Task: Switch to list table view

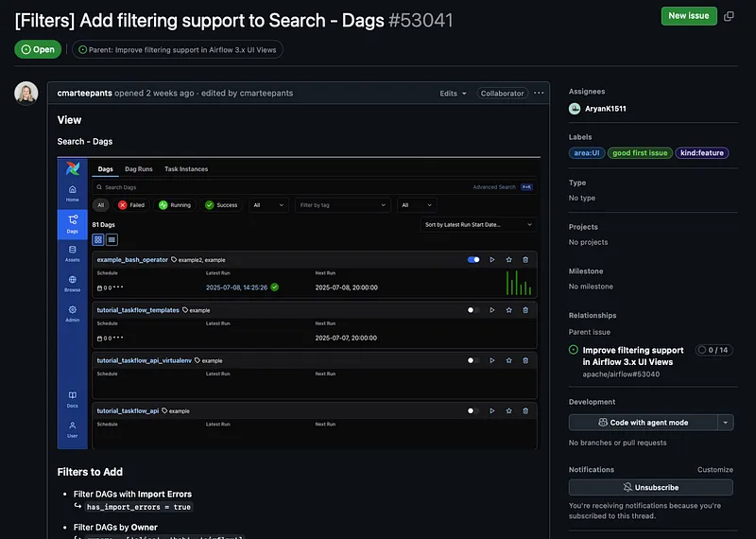Action: [112, 240]
